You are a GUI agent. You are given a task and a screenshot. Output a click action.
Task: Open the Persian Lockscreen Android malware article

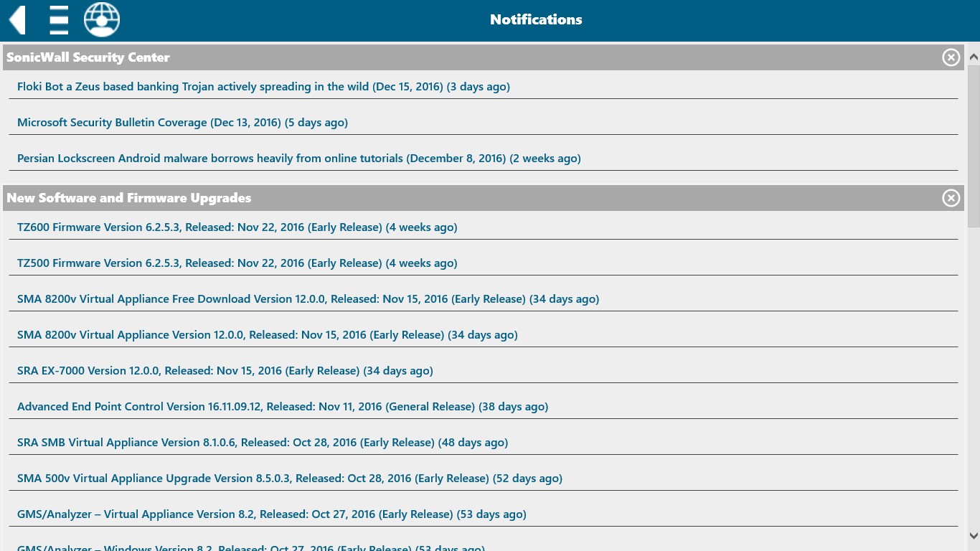pos(298,158)
